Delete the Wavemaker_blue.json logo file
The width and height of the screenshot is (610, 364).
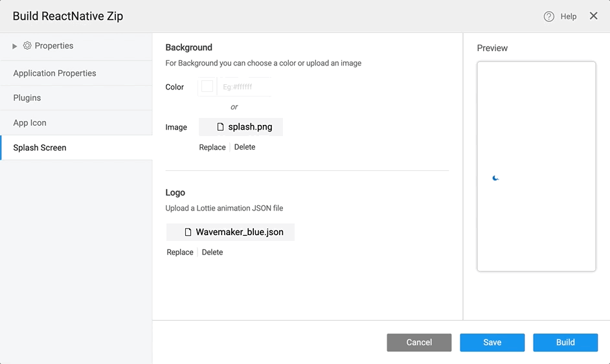pyautogui.click(x=212, y=253)
